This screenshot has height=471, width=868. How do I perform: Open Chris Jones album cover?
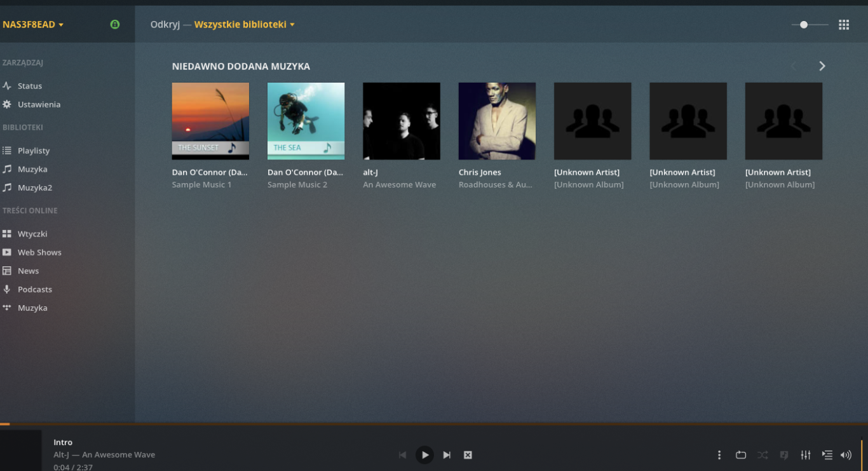tap(497, 121)
